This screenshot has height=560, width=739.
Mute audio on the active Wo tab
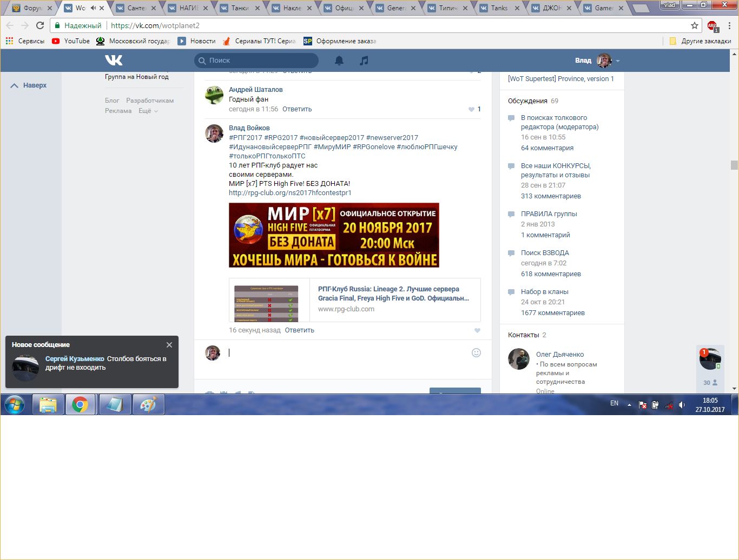[93, 8]
